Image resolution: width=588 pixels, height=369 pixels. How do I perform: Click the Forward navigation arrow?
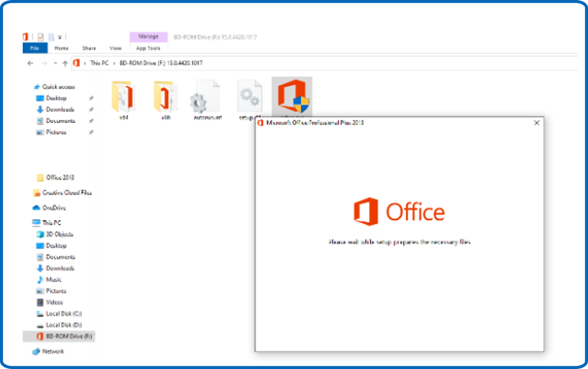coord(44,63)
